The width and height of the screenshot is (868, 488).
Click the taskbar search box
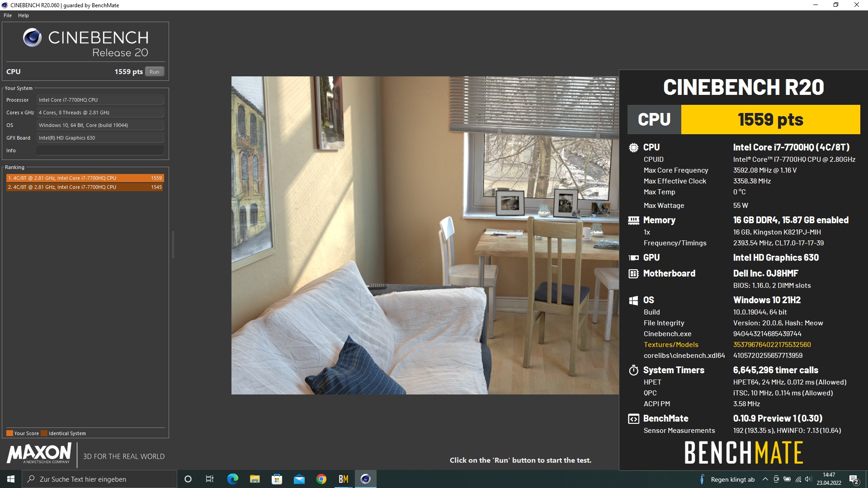coord(99,479)
